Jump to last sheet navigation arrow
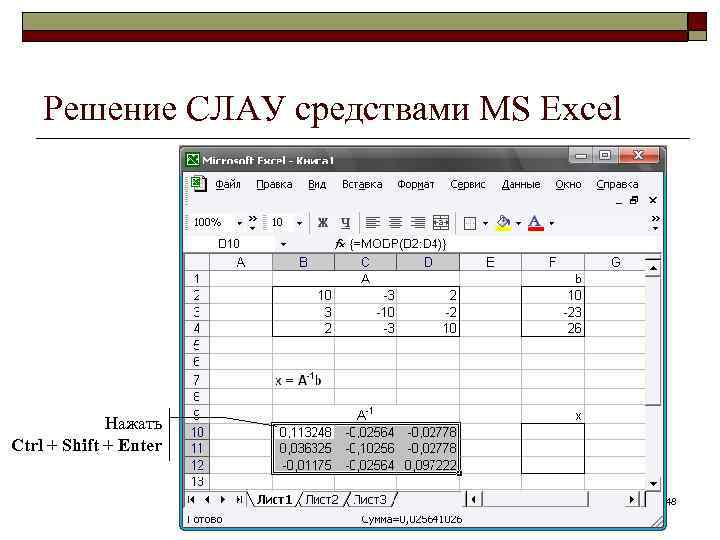 point(239,500)
